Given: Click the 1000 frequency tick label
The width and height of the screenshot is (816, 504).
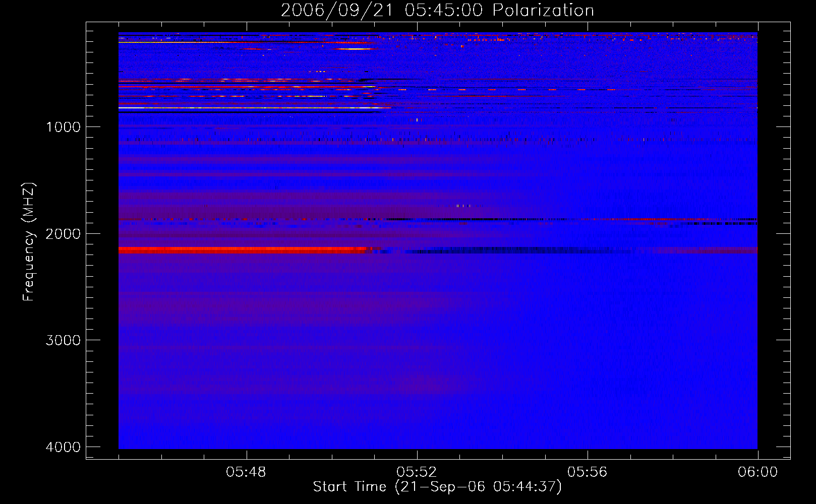Looking at the screenshot, I should 63,127.
